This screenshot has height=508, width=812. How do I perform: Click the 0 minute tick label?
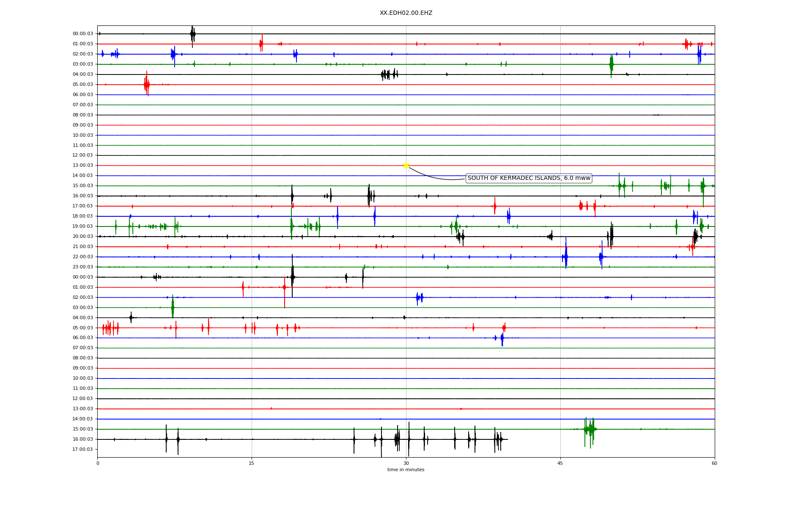pyautogui.click(x=98, y=464)
